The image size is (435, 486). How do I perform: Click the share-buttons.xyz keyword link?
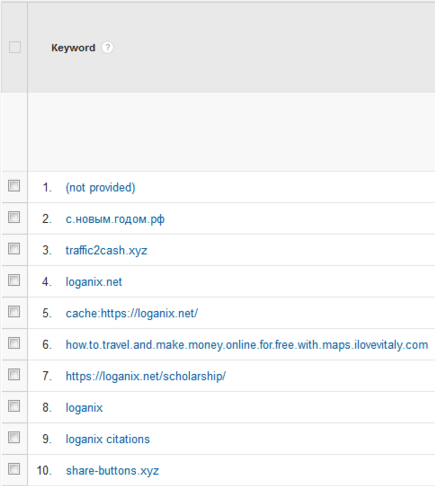click(112, 471)
